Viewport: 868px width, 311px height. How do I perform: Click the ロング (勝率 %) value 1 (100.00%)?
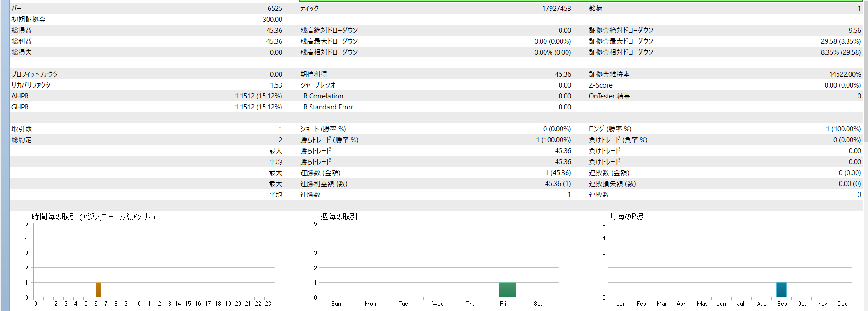(843, 129)
